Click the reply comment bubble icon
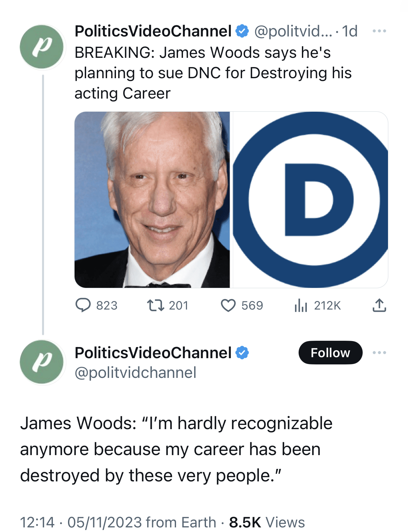The image size is (408, 532). click(83, 305)
